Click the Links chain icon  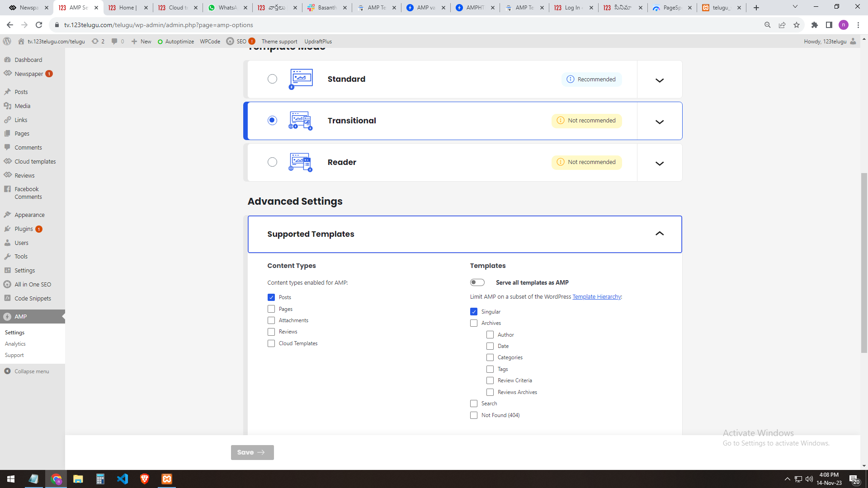click(x=7, y=120)
